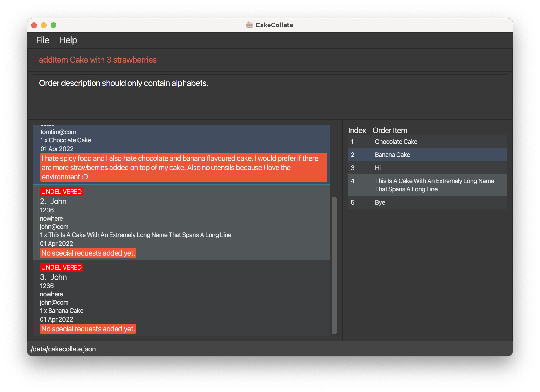This screenshot has height=392, width=540.
Task: Click 01 Apr 2022 date in order 3
Action: [x=56, y=319]
